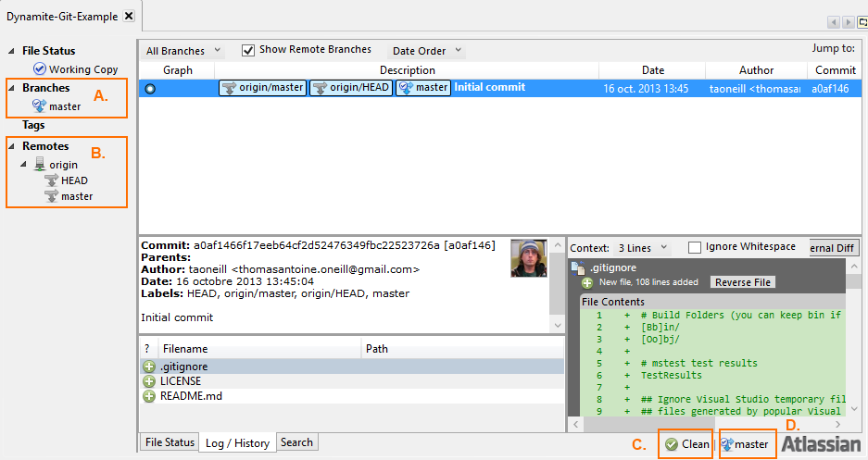Select LICENSE in the file list

coord(352,381)
